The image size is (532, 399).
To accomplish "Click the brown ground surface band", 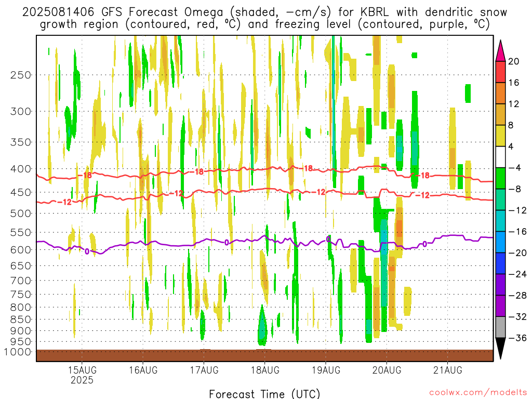I will click(264, 355).
